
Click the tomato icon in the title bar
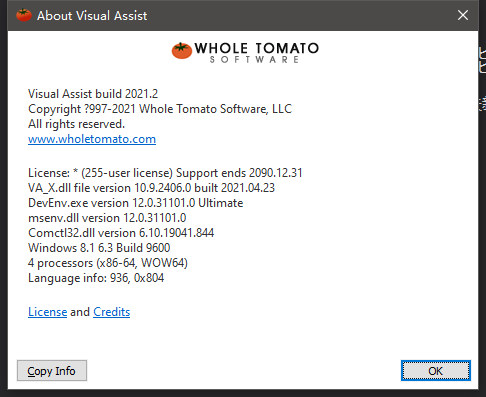(x=24, y=15)
